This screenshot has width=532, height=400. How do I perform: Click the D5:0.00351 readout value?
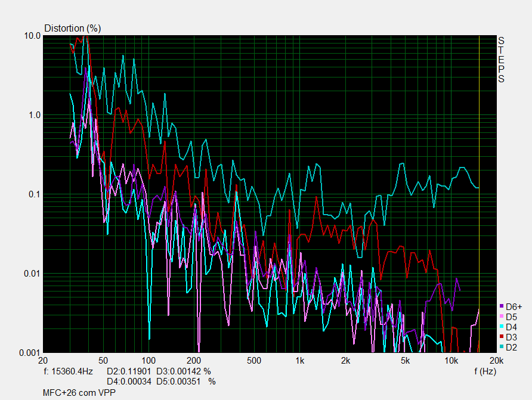179,382
